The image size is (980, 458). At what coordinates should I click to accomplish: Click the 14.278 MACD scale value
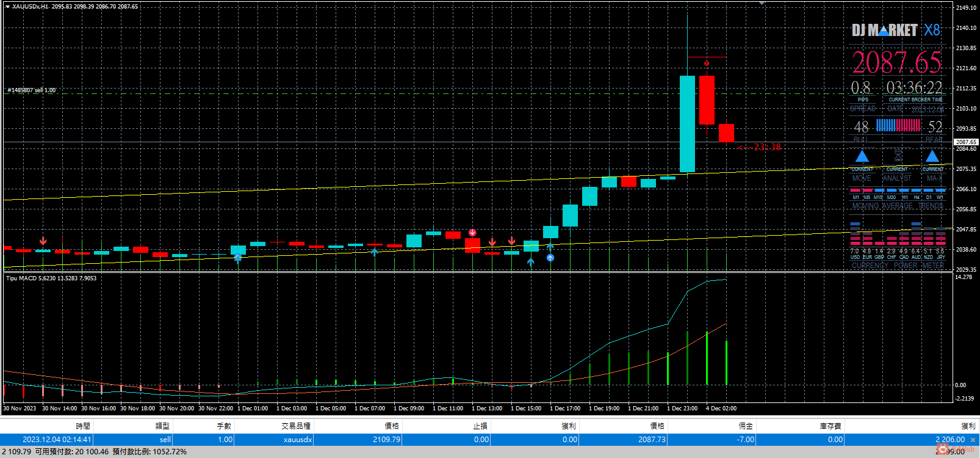964,277
